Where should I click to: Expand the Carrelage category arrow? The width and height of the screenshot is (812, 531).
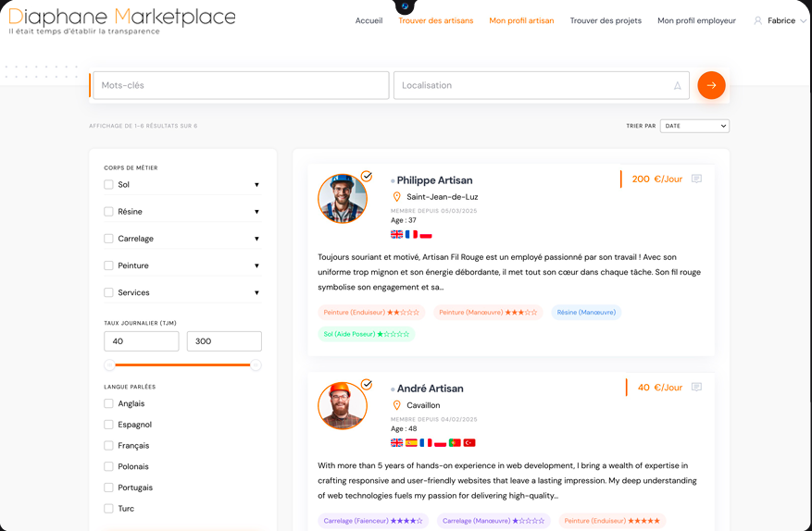click(256, 239)
